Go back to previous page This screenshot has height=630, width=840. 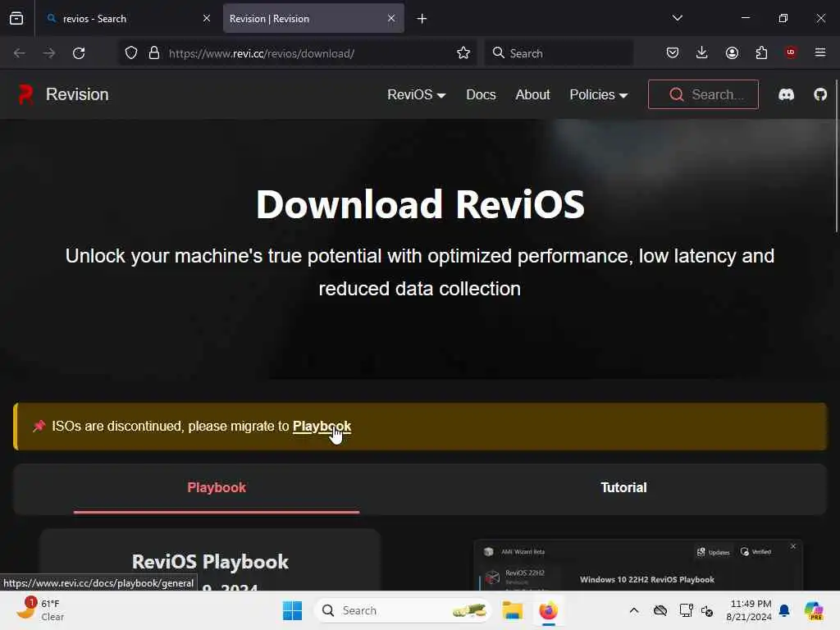point(20,53)
